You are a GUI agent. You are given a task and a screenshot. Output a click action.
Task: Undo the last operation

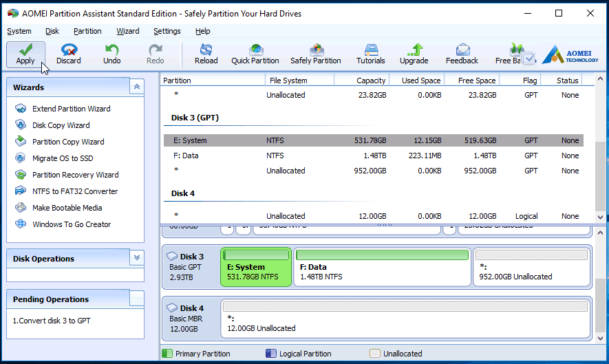tap(112, 54)
